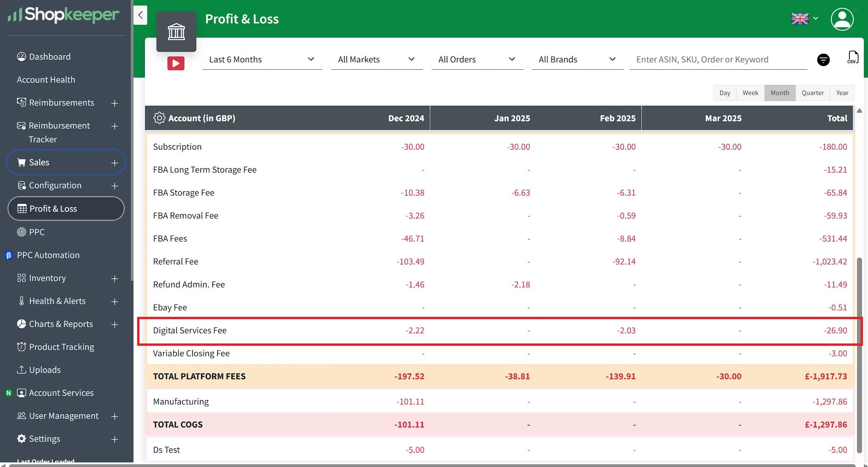Collapse sidebar with the back chevron
This screenshot has height=467, width=868.
(140, 15)
